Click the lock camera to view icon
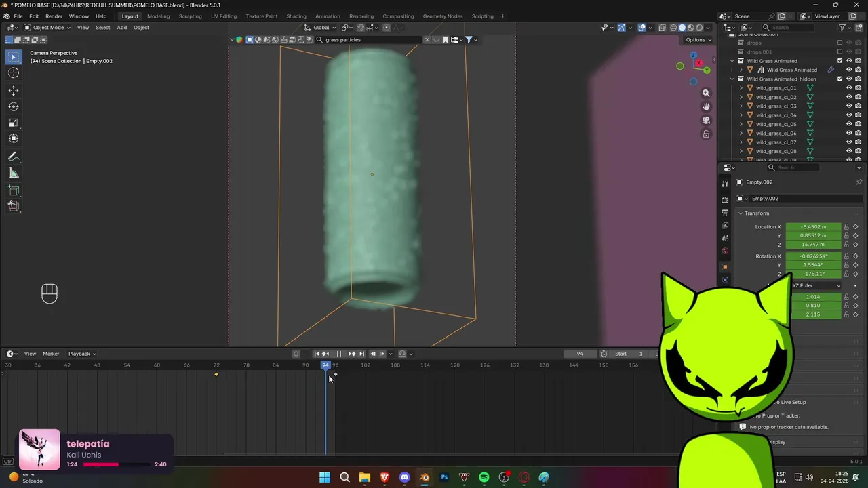Screen dimensions: 868x488 pos(706,134)
